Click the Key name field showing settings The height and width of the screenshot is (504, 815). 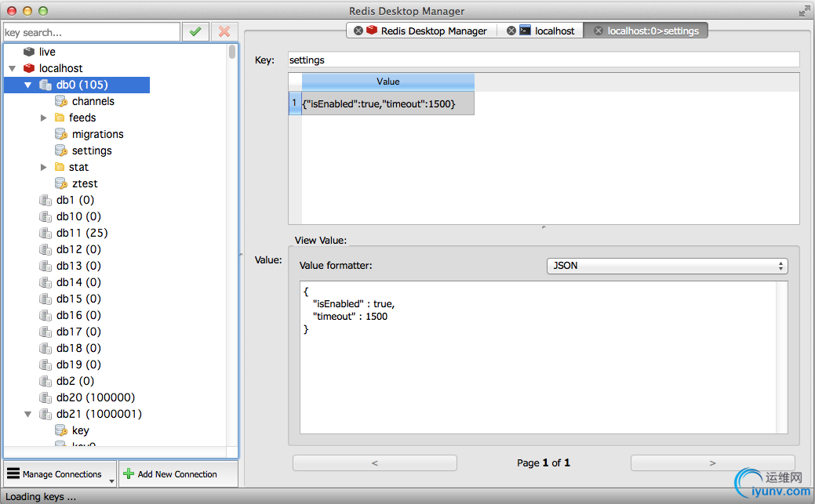544,60
